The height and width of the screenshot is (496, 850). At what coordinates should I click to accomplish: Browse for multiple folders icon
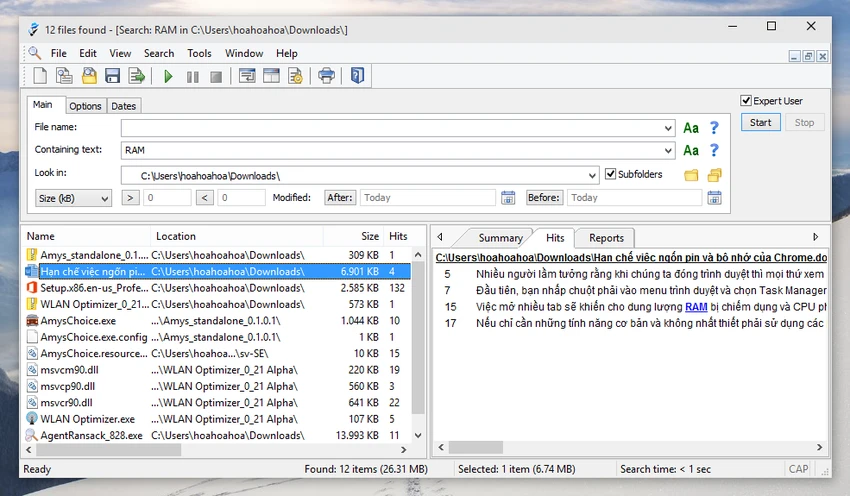click(714, 175)
